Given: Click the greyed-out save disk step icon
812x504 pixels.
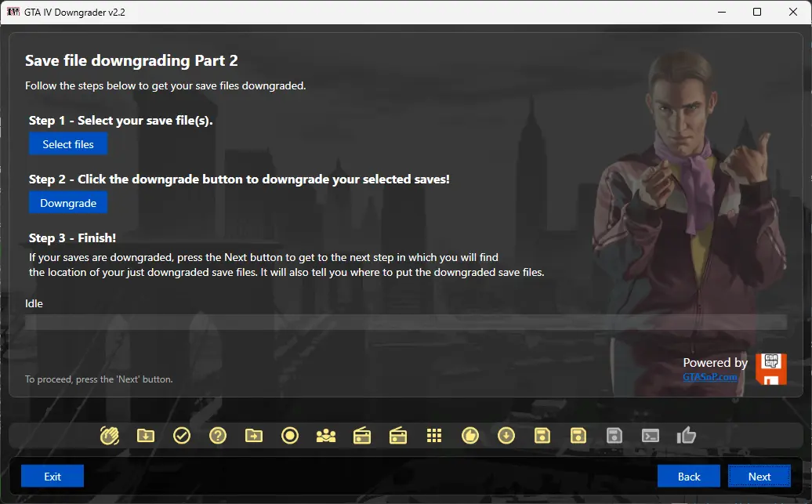Looking at the screenshot, I should (614, 436).
